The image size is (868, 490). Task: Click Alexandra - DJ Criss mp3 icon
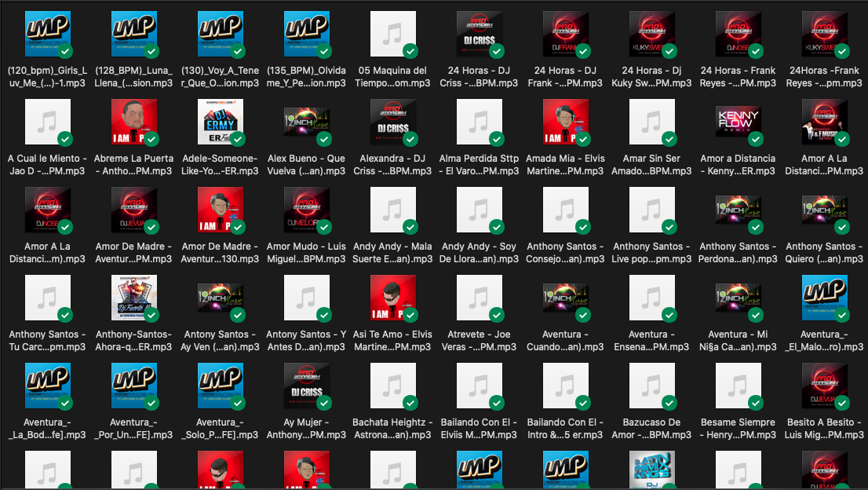click(x=392, y=122)
